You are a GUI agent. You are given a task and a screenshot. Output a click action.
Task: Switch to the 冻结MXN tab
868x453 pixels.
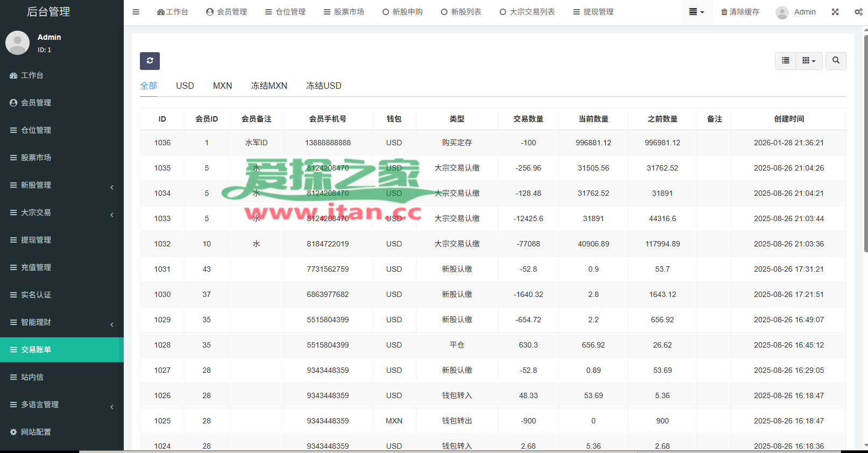[269, 86]
